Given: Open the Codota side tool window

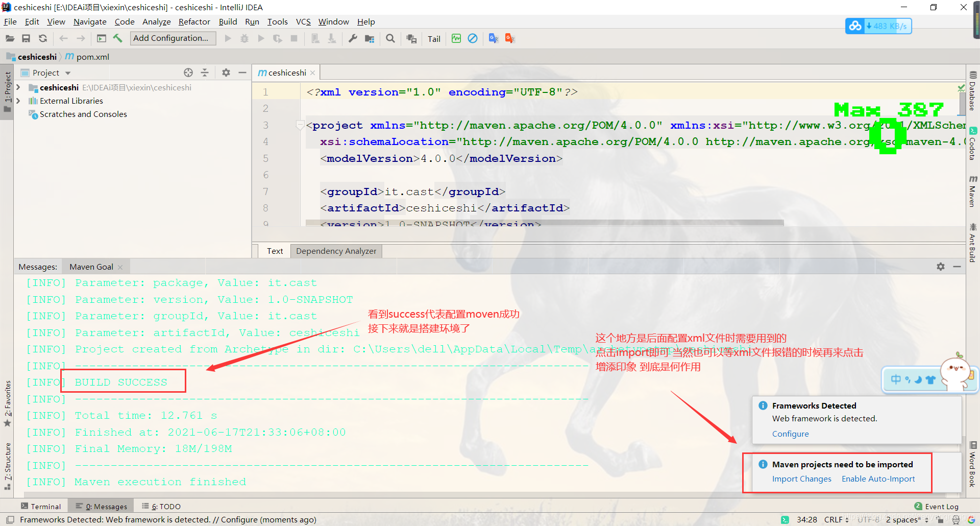Looking at the screenshot, I should pyautogui.click(x=973, y=144).
